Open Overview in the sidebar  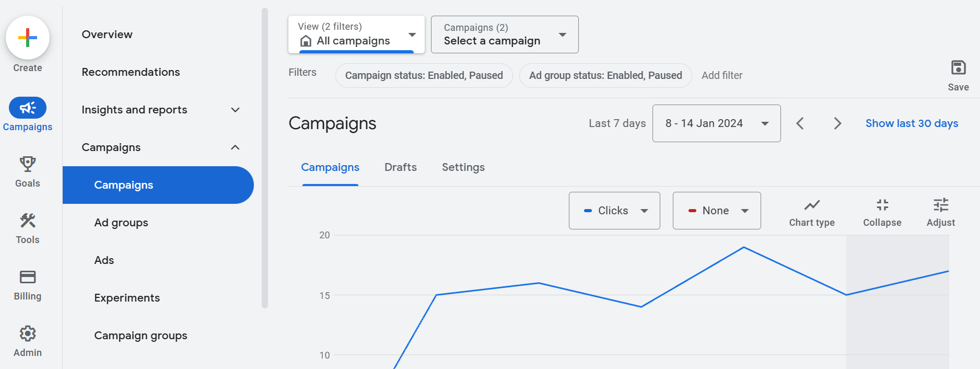point(107,34)
